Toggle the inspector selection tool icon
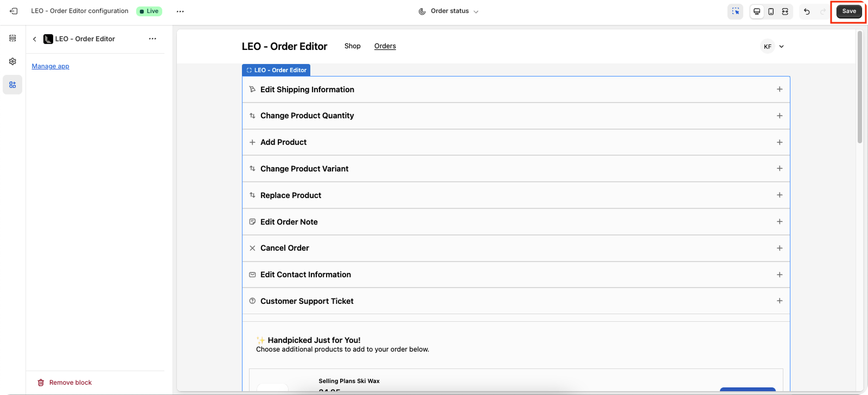Screen dimensions: 868x395 tap(736, 11)
